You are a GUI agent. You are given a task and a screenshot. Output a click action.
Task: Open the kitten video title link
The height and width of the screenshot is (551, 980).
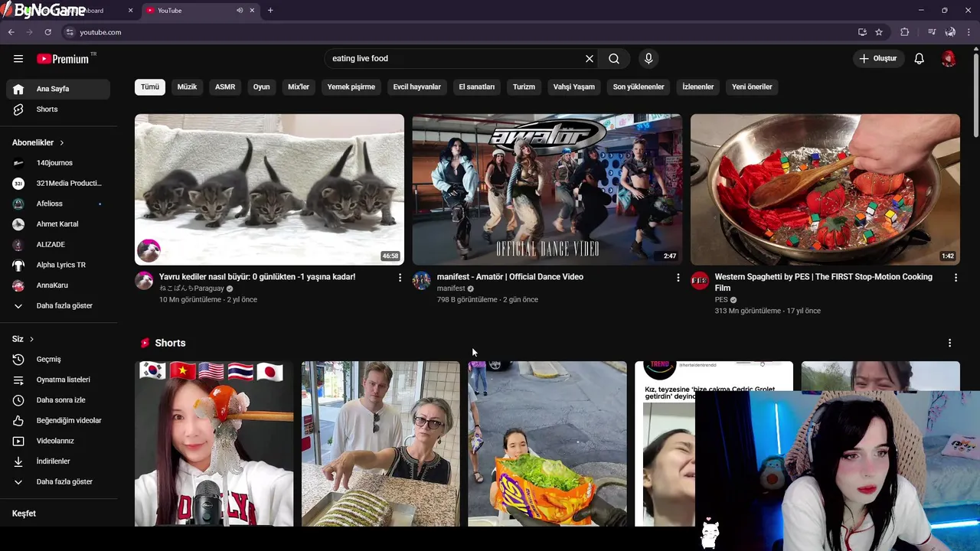(257, 277)
